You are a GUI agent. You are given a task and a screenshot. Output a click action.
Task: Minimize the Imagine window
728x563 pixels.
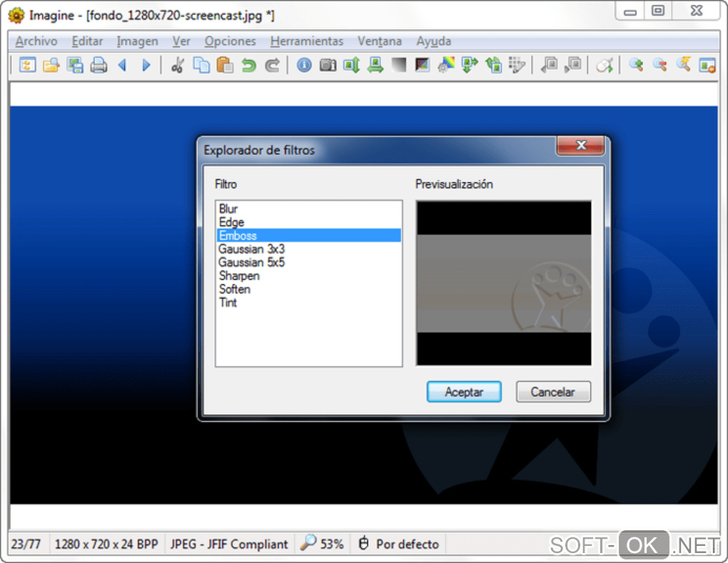pos(630,11)
